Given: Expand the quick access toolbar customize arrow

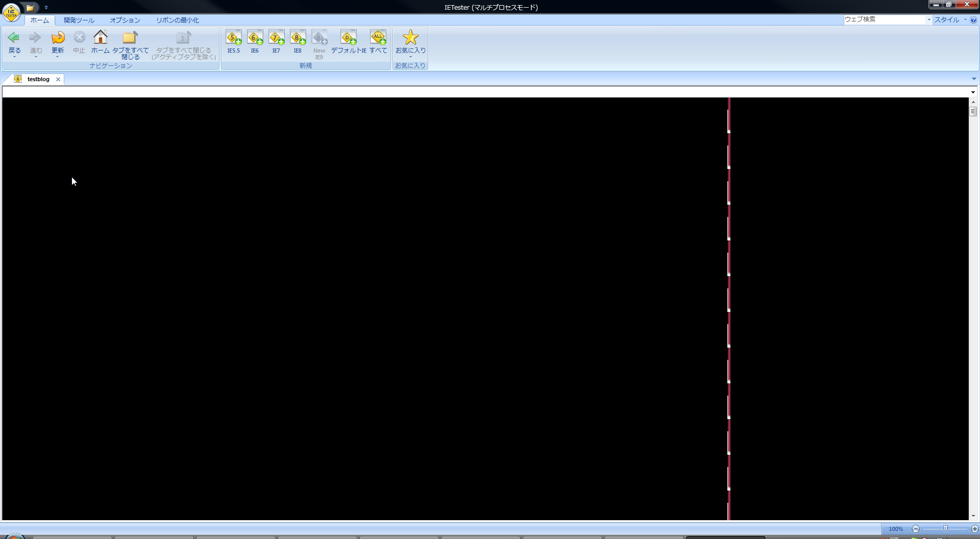Looking at the screenshot, I should (x=46, y=8).
